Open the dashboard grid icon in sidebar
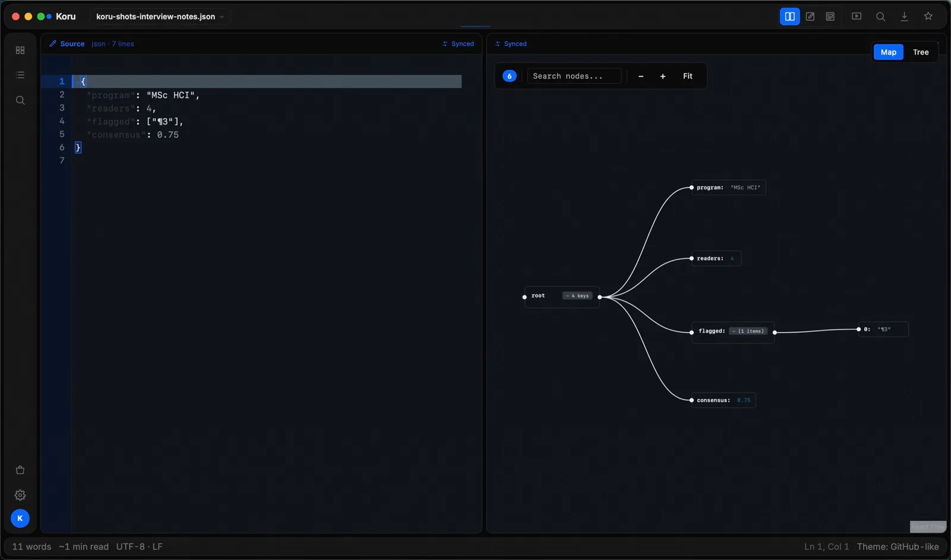951x560 pixels. 20,50
